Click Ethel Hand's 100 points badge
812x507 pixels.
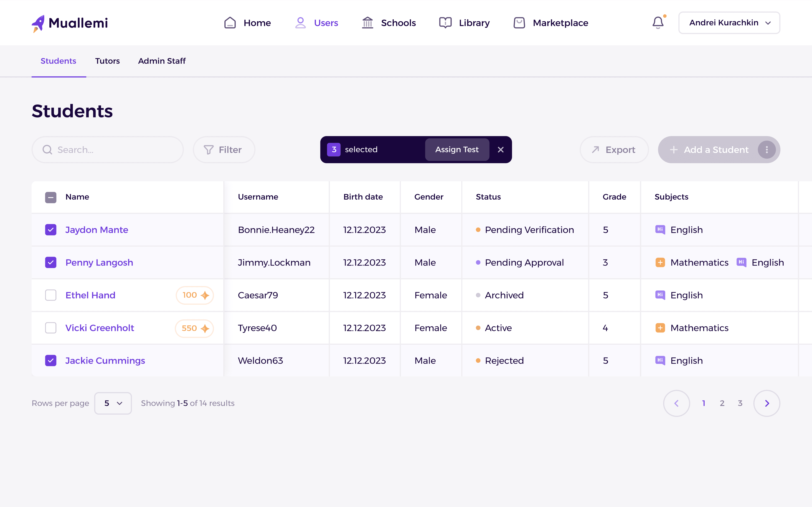pos(195,295)
